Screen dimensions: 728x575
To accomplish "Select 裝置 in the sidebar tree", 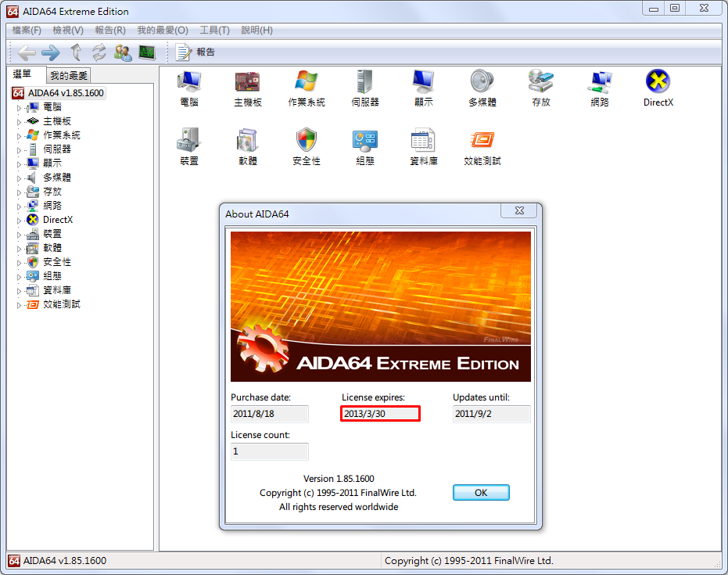I will point(52,234).
